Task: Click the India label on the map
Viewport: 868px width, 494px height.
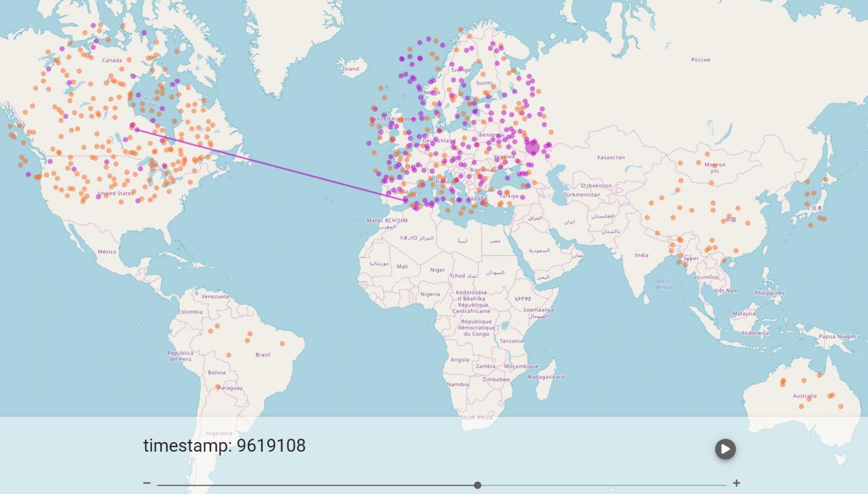Action: [x=641, y=255]
